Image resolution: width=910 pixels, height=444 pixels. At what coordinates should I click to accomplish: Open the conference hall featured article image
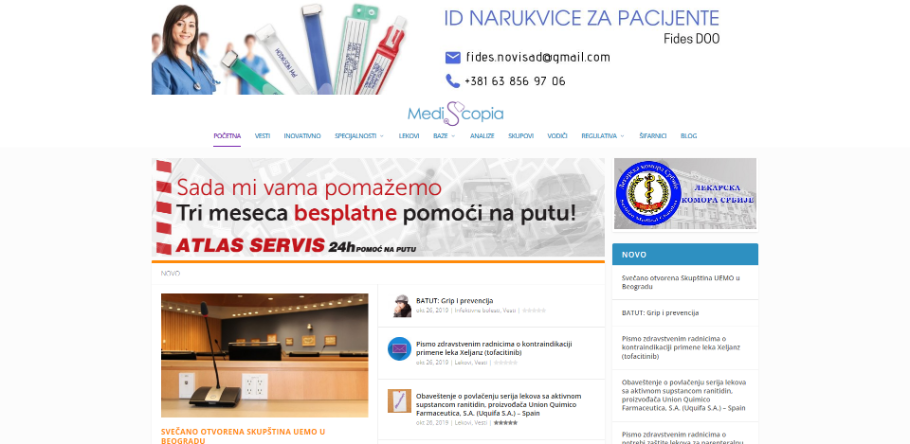coord(264,355)
